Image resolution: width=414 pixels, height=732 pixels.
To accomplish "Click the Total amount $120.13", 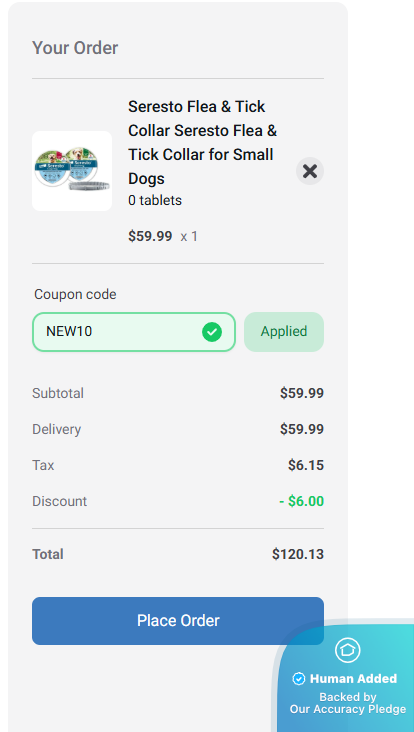I will (x=298, y=554).
